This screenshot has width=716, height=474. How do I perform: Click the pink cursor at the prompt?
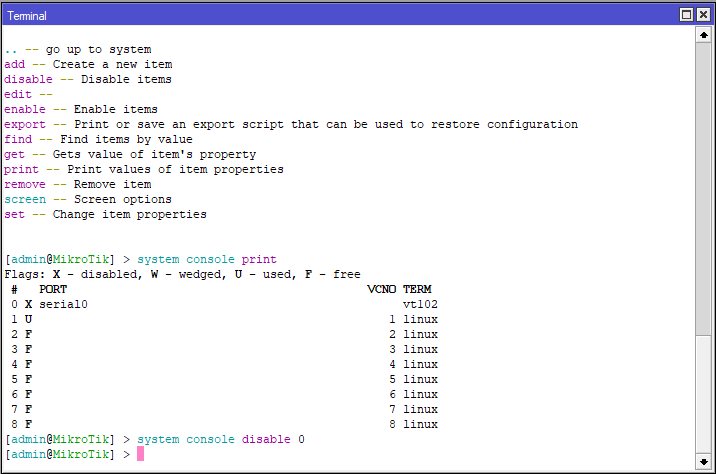[141, 455]
